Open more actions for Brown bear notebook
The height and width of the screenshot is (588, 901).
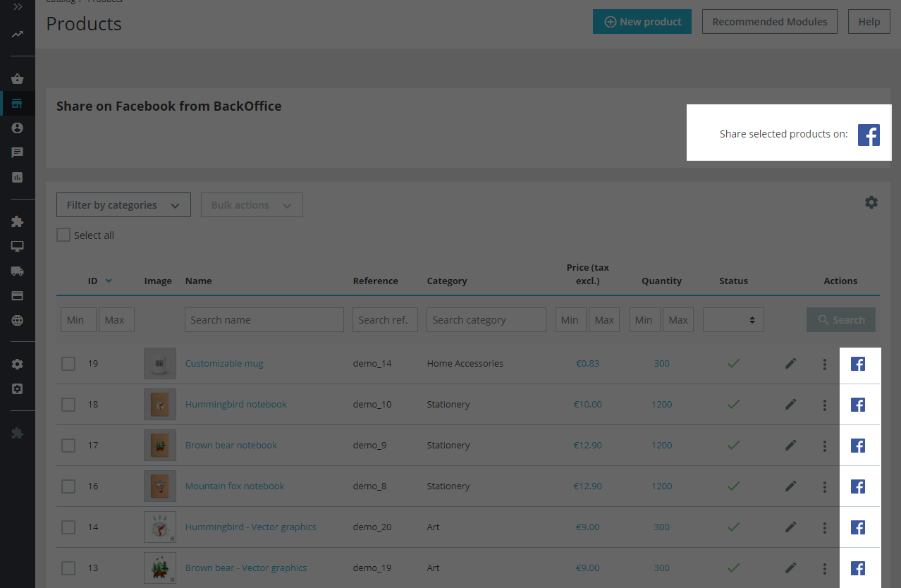824,446
